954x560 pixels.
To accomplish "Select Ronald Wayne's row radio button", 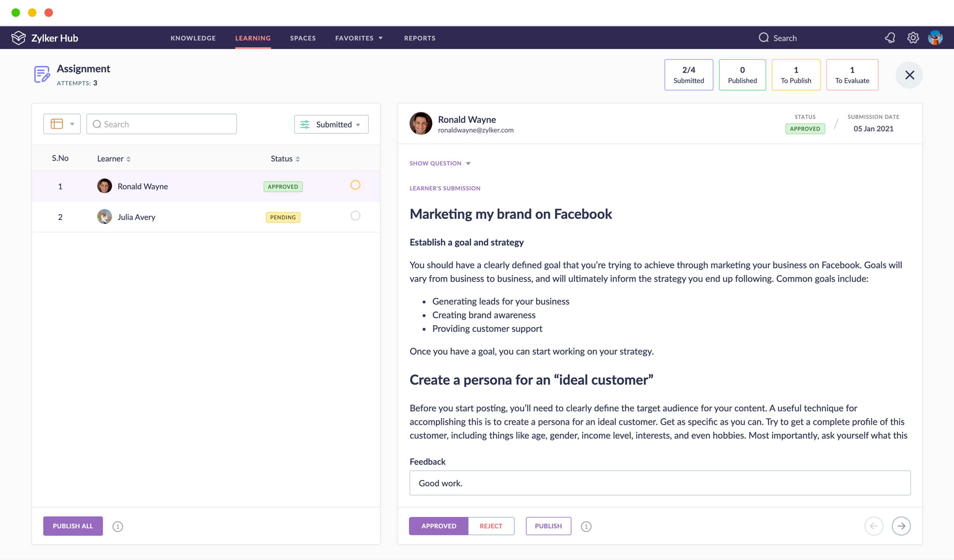I will (x=355, y=185).
